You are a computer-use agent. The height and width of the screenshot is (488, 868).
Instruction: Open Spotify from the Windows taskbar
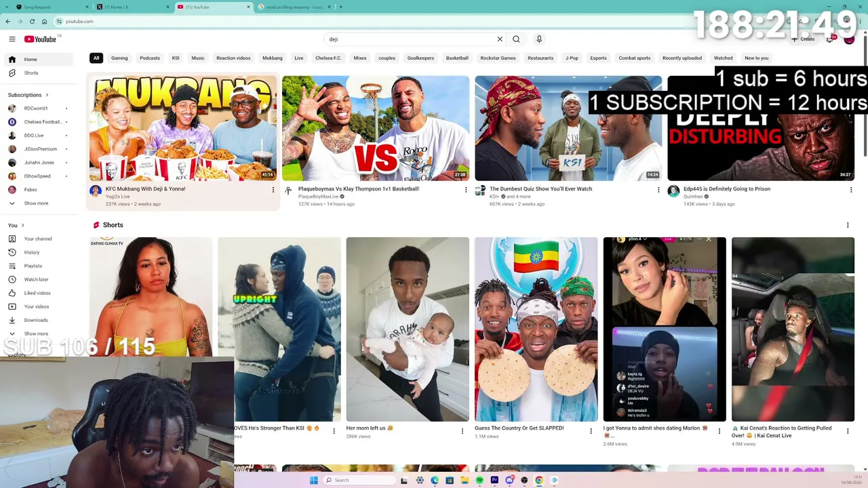[479, 481]
